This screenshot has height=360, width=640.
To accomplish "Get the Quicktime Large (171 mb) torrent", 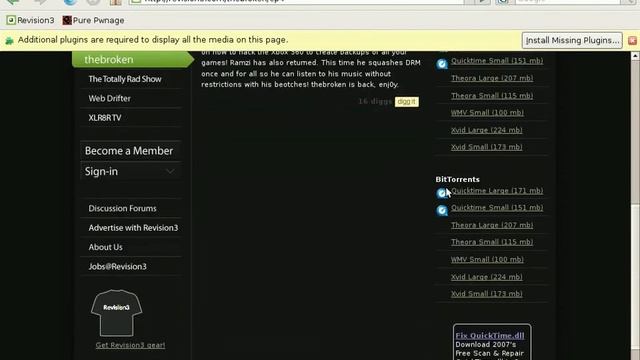I will [x=497, y=191].
